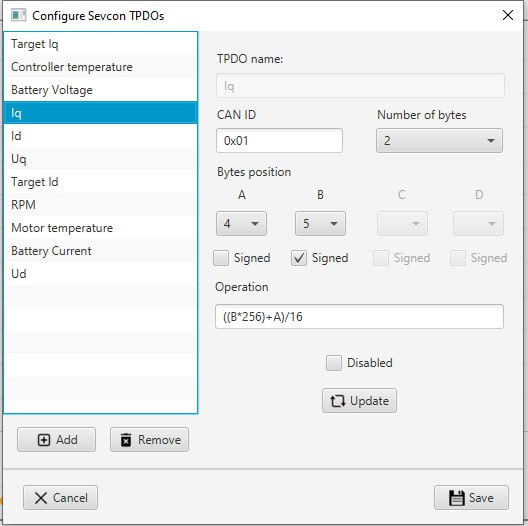The width and height of the screenshot is (528, 526).
Task: Click the refresh arrows icon on Update
Action: coord(338,401)
